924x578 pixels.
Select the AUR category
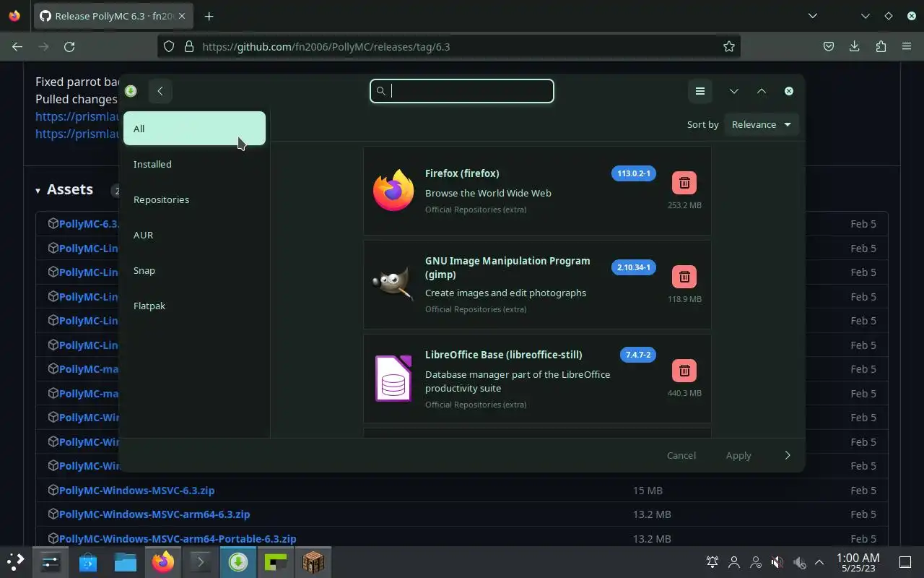pos(194,235)
